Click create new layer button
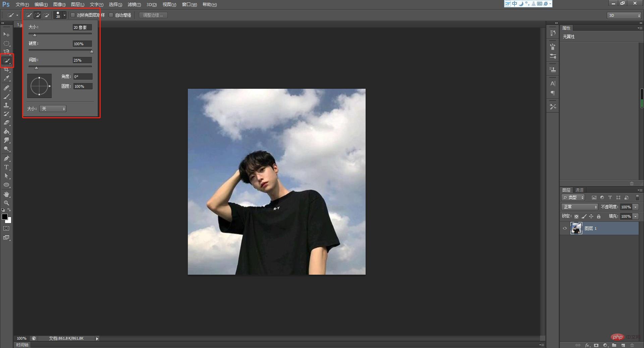Screen dimensions: 644x348 pyautogui.click(x=623, y=345)
